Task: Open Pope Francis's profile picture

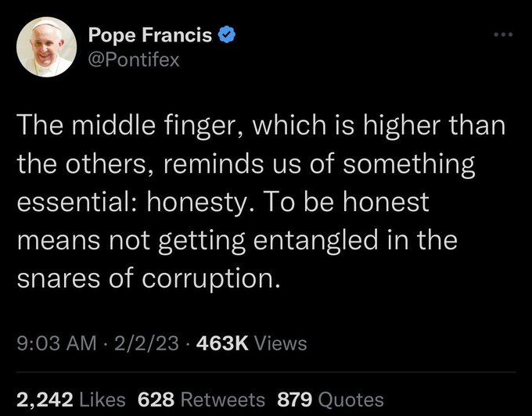Action: pos(46,47)
